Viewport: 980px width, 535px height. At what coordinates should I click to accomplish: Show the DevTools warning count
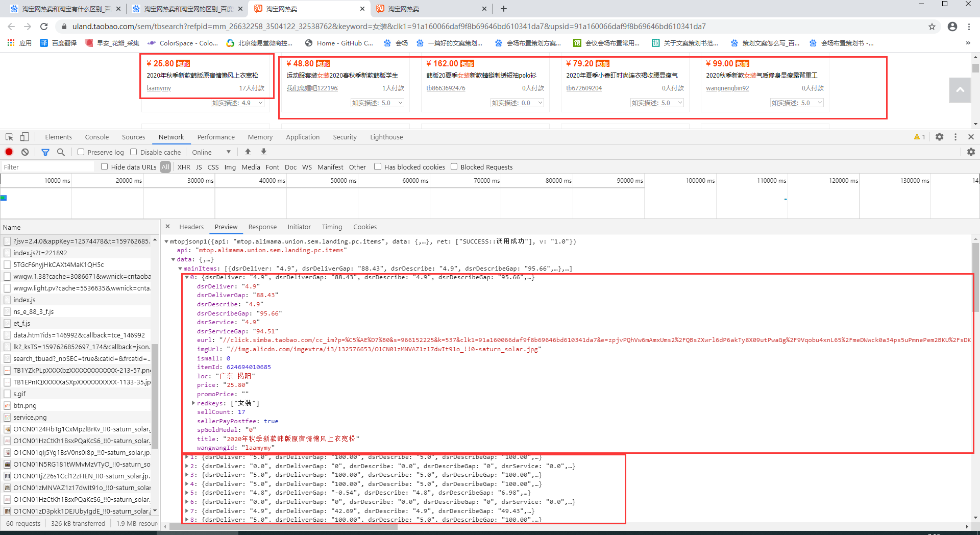[920, 137]
